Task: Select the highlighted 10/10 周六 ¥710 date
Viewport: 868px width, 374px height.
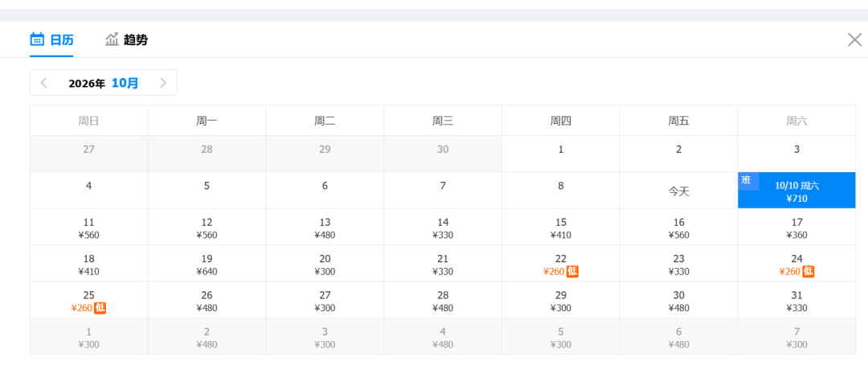Action: (x=796, y=190)
